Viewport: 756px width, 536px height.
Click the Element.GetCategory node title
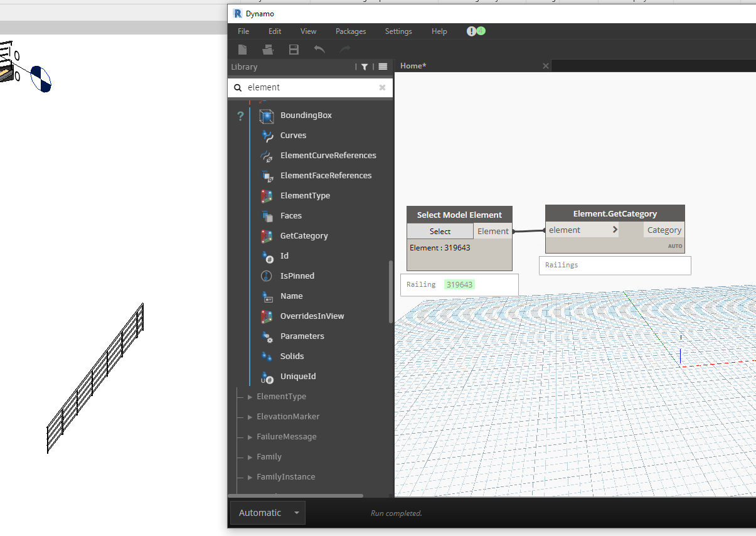click(x=615, y=213)
